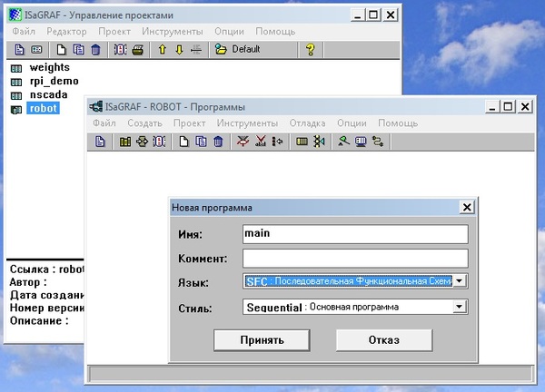Expand the Стиль style dropdown arrow

pos(459,307)
